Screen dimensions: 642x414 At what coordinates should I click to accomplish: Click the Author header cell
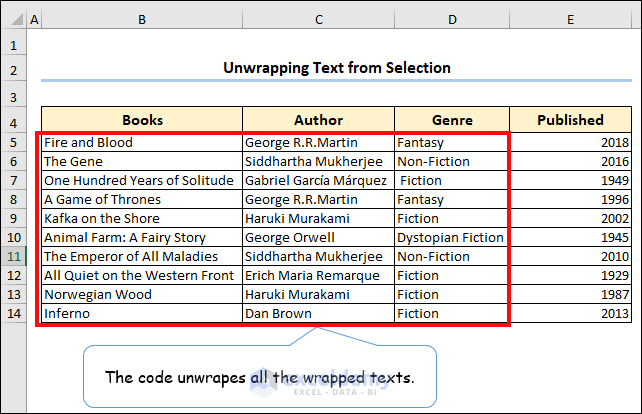pos(318,120)
